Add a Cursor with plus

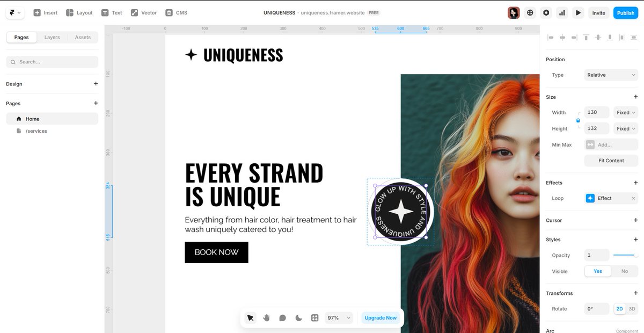click(x=636, y=220)
